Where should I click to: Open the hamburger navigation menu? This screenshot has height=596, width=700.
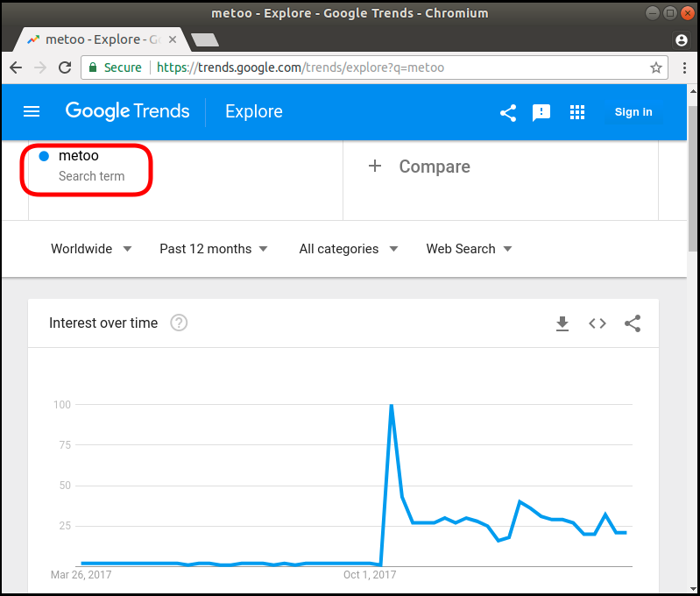(x=32, y=111)
